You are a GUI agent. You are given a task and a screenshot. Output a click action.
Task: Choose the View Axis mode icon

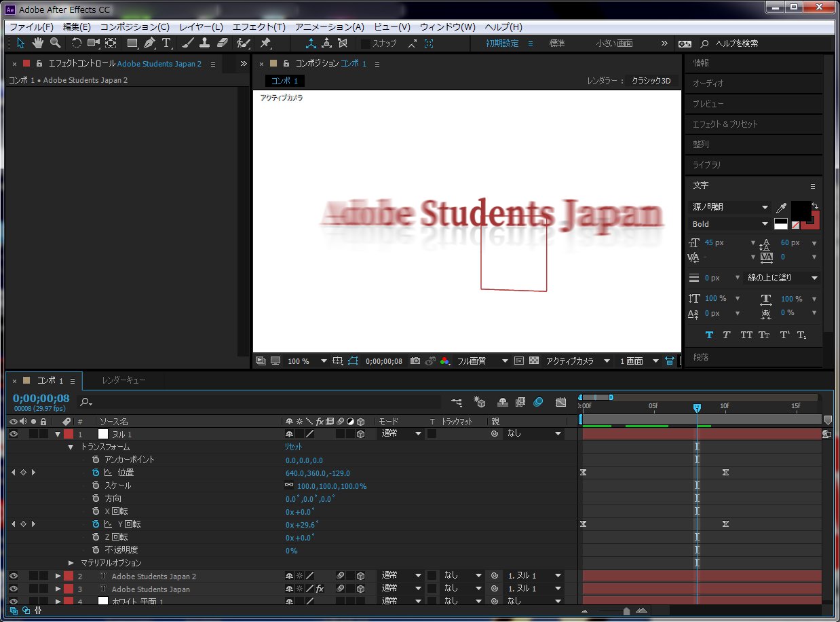[x=343, y=43]
